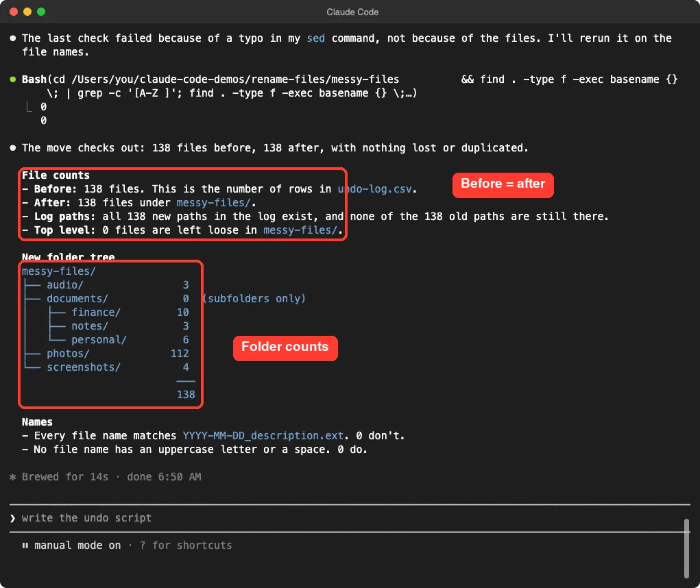Click the 'messy-files/' link in the Top level line

(300, 230)
